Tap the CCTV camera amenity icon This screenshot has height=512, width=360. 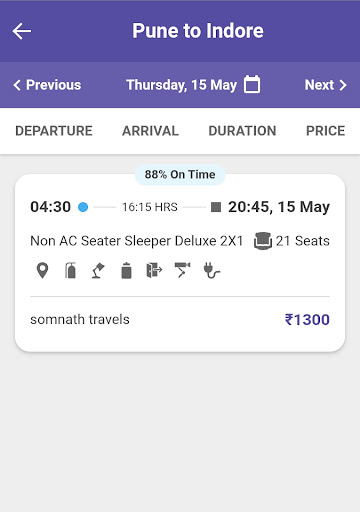(182, 270)
